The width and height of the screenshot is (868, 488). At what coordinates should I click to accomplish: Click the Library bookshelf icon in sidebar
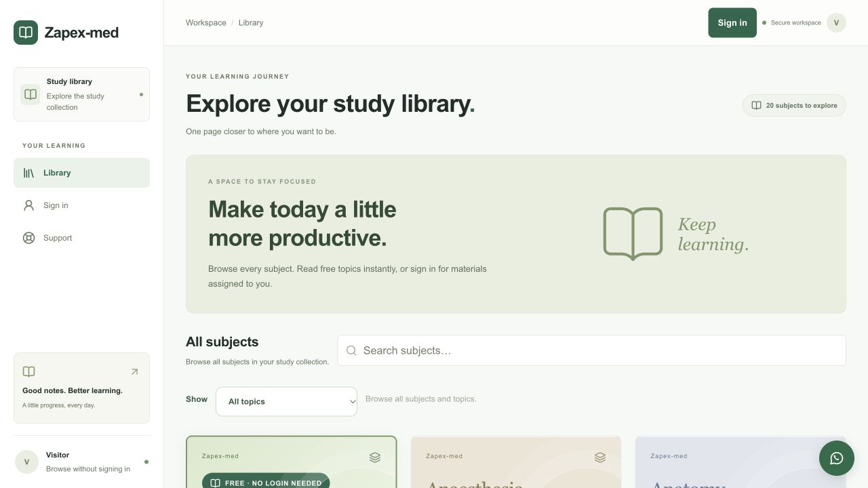click(x=28, y=173)
